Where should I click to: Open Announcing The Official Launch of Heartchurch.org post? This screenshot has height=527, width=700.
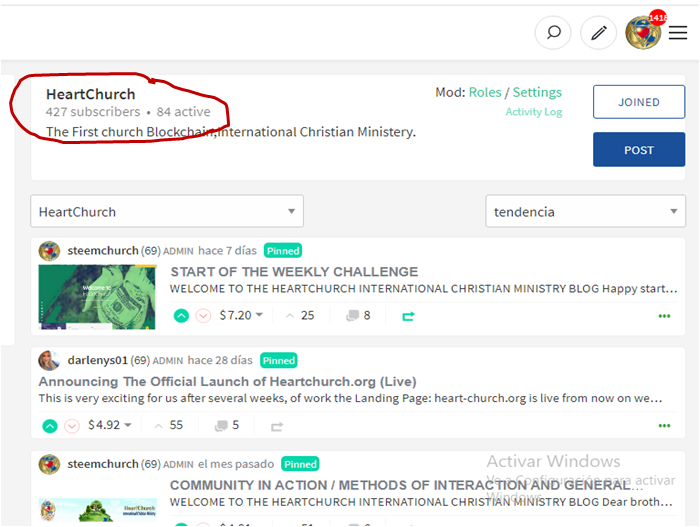(227, 381)
